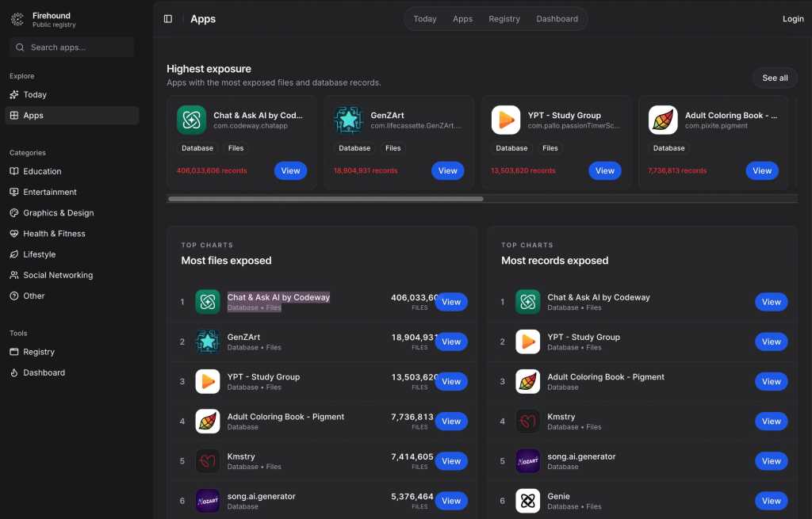
Task: Click the Genie icon in Most records exposed
Action: pos(527,501)
